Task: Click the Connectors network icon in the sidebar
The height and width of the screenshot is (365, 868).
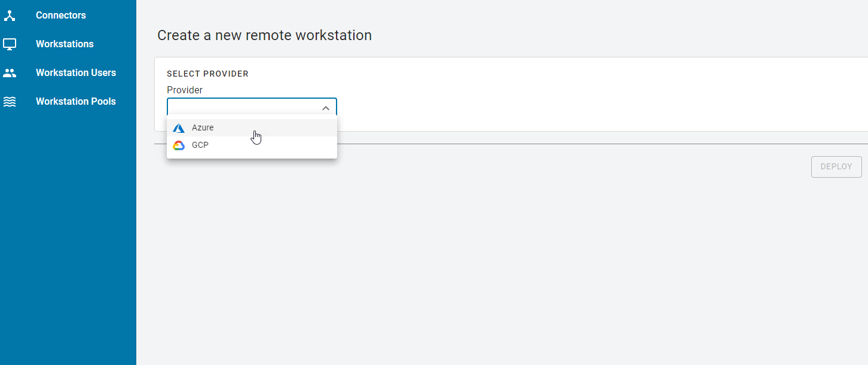Action: pos(10,16)
